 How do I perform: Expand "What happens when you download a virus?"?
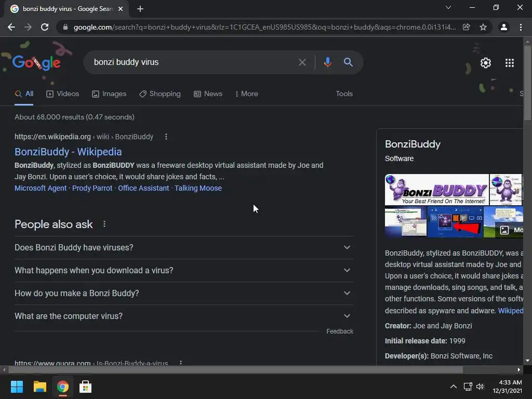pyautogui.click(x=183, y=270)
